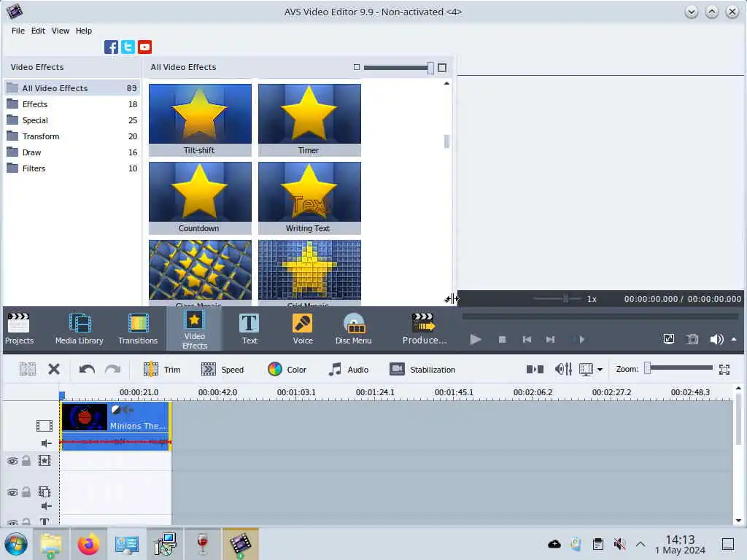Click the small thumbnail size icon
The image size is (747, 560).
[356, 67]
